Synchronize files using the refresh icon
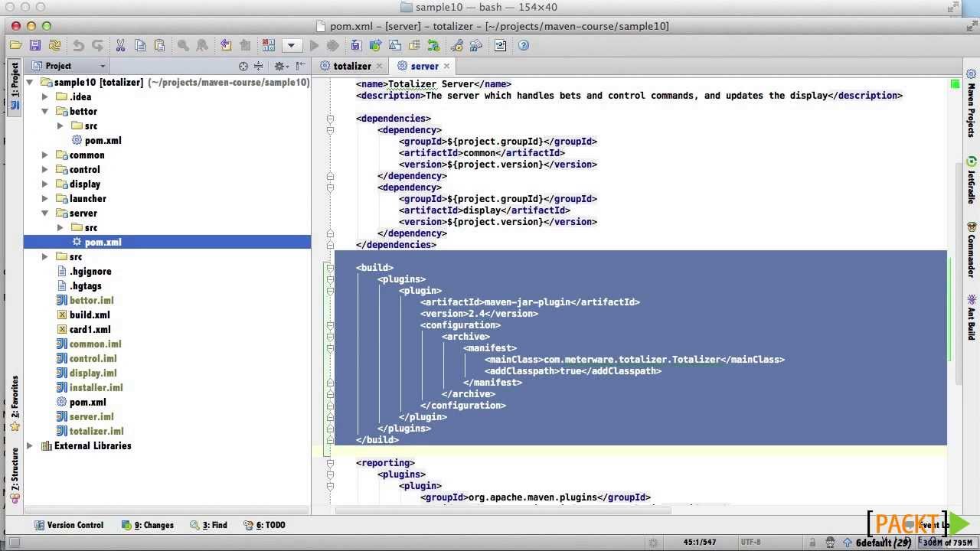 point(54,46)
